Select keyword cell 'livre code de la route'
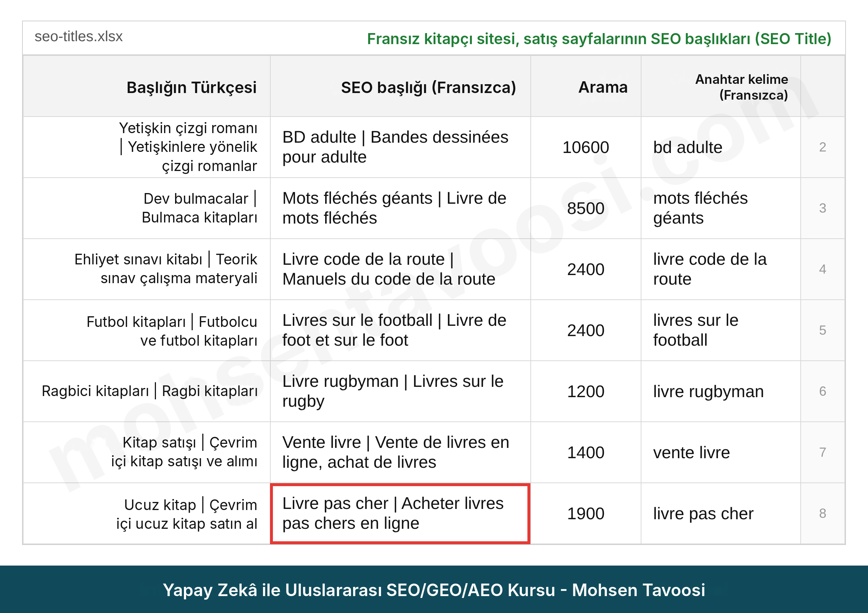The width and height of the screenshot is (868, 613). (721, 269)
